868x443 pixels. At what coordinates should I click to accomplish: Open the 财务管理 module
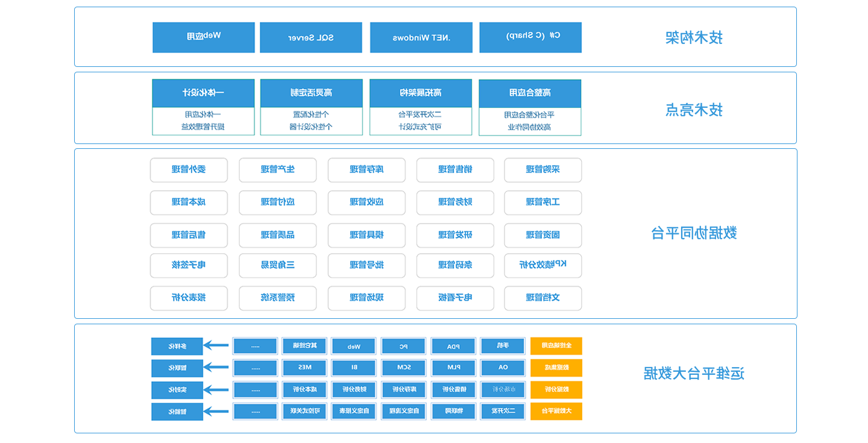click(455, 203)
